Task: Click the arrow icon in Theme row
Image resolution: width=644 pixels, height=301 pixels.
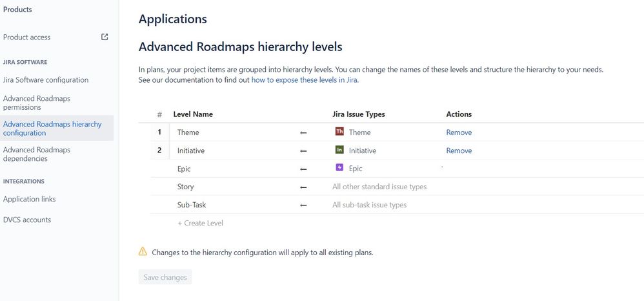Action: 303,133
